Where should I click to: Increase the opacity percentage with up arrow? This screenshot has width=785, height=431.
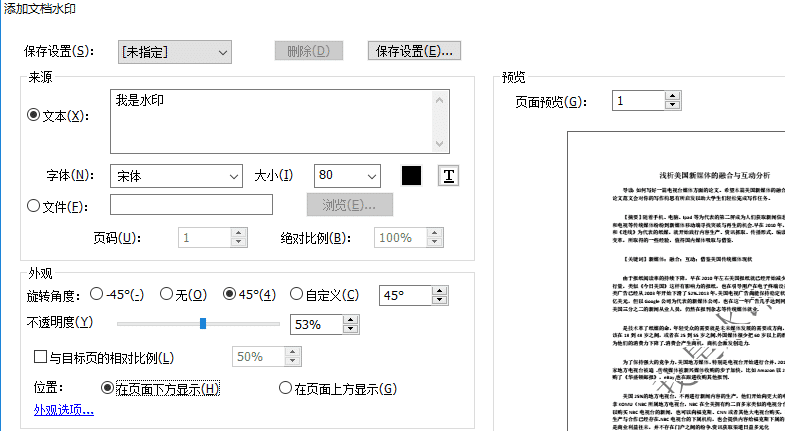coord(350,320)
